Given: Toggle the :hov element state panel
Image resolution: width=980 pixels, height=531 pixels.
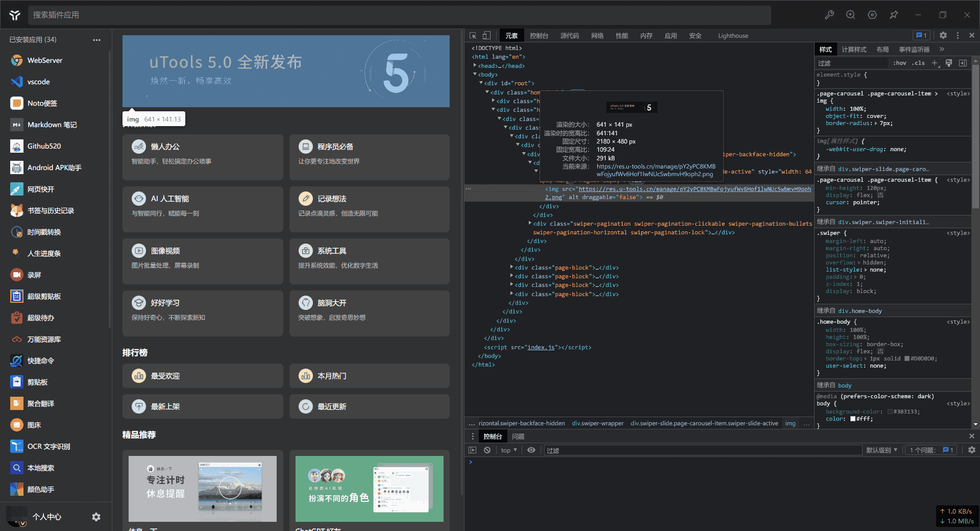Looking at the screenshot, I should pyautogui.click(x=900, y=63).
